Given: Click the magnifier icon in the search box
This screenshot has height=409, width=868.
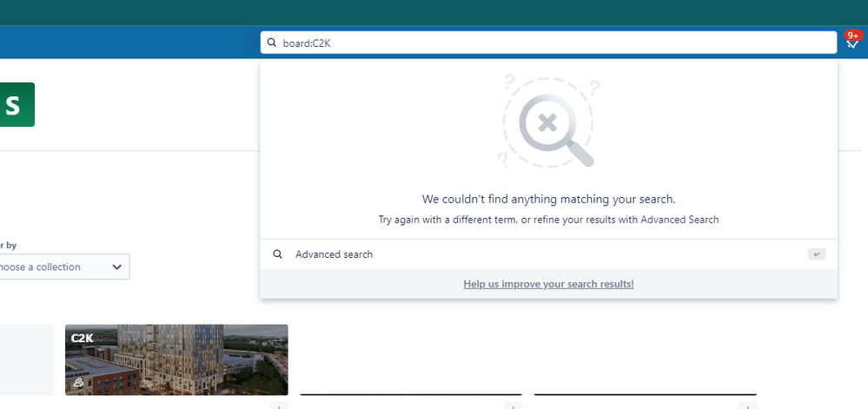Looking at the screenshot, I should tap(272, 43).
